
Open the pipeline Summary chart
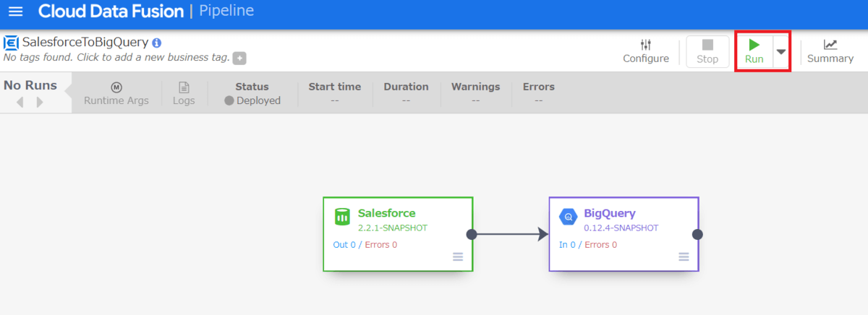(x=830, y=51)
